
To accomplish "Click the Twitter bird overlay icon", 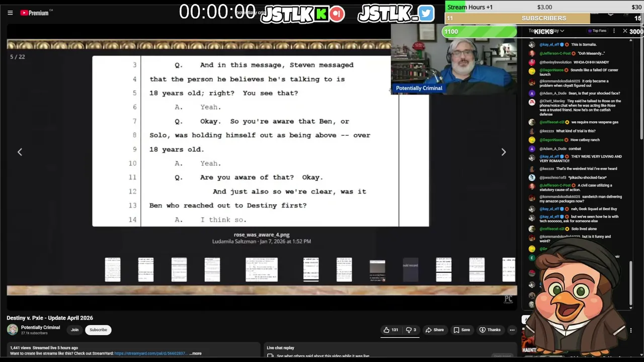I will click(426, 14).
